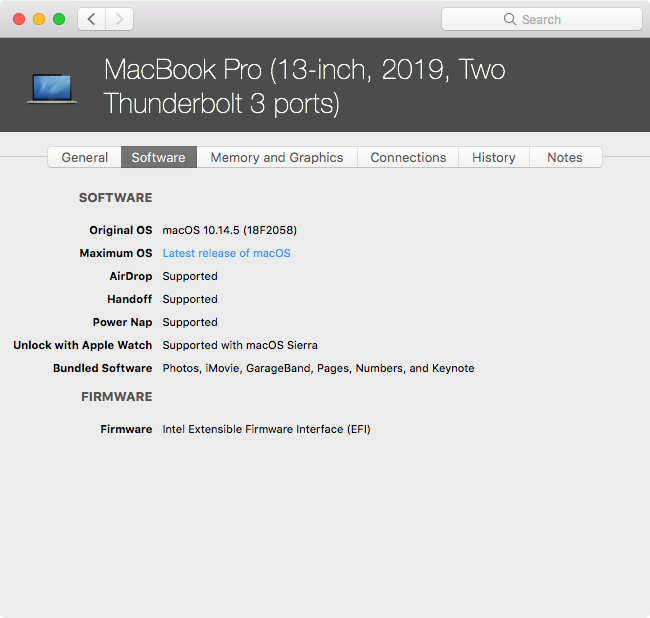This screenshot has width=650, height=618.
Task: Open the Notes tab
Action: tap(565, 157)
